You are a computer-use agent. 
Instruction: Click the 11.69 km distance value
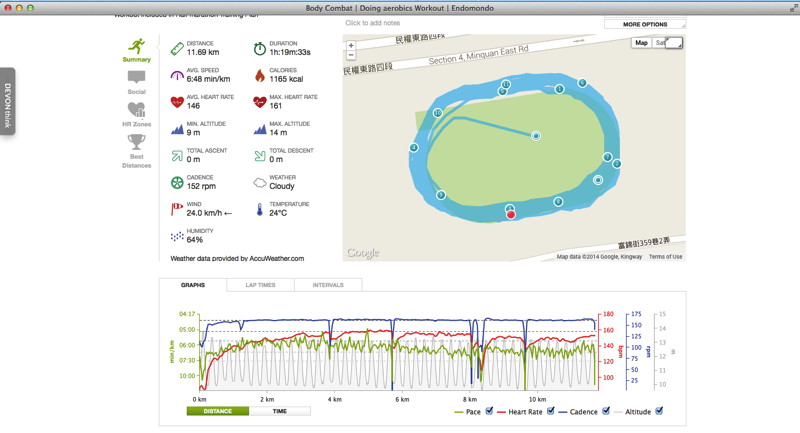pos(203,52)
